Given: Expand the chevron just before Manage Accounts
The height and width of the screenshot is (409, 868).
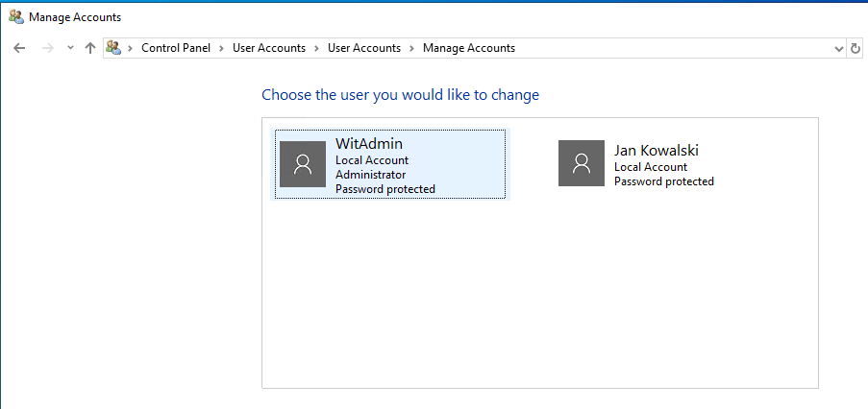Looking at the screenshot, I should 412,48.
